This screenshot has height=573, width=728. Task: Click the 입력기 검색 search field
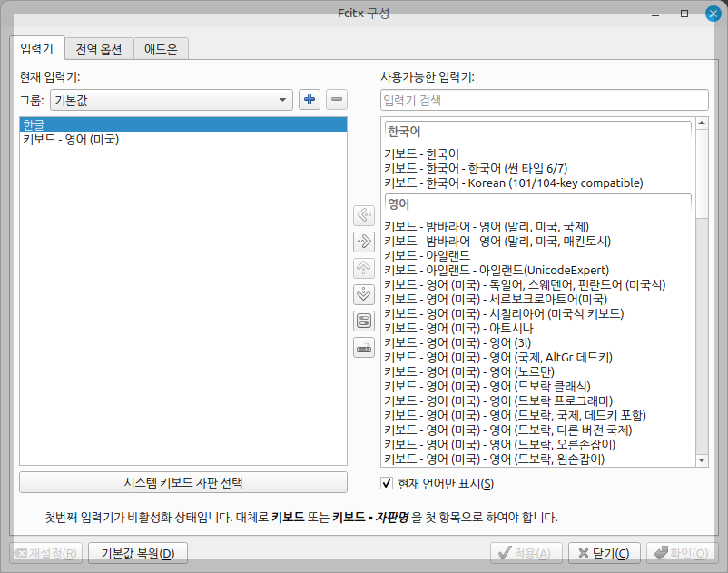[544, 100]
